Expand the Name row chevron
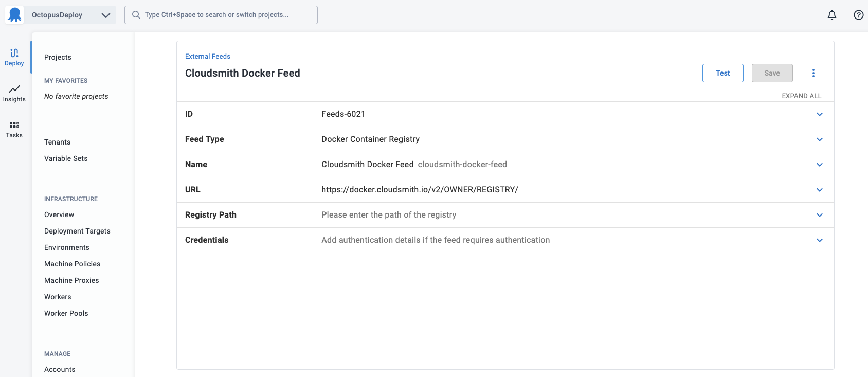Viewport: 868px width, 377px height. 820,165
